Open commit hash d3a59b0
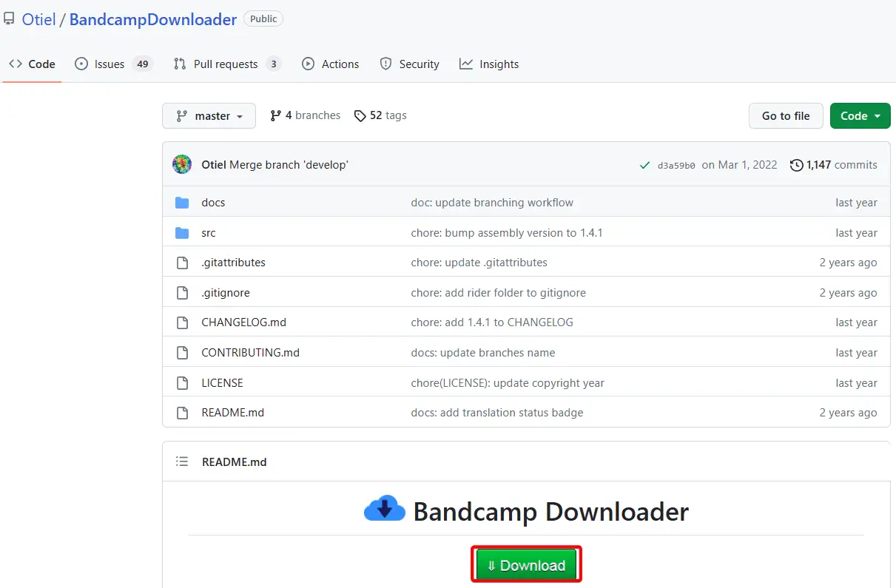Viewport: 896px width, 588px height. pos(676,166)
